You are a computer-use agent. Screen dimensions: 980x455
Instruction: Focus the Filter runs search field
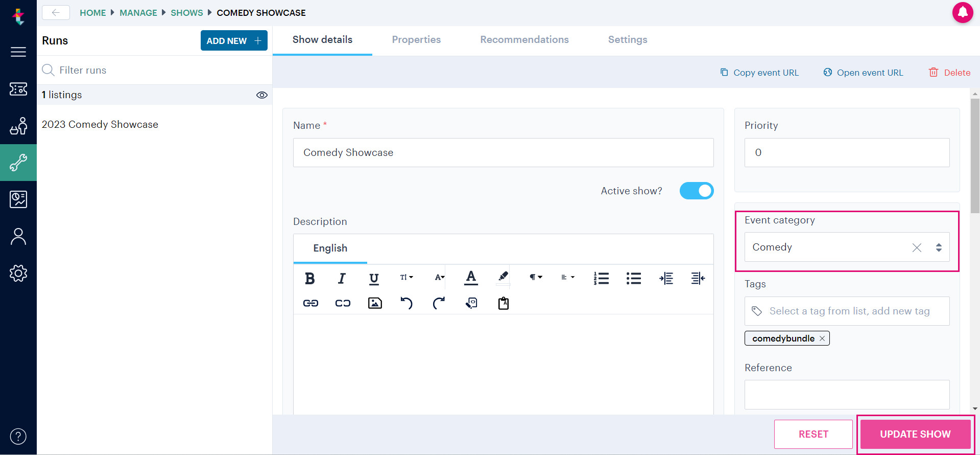154,70
